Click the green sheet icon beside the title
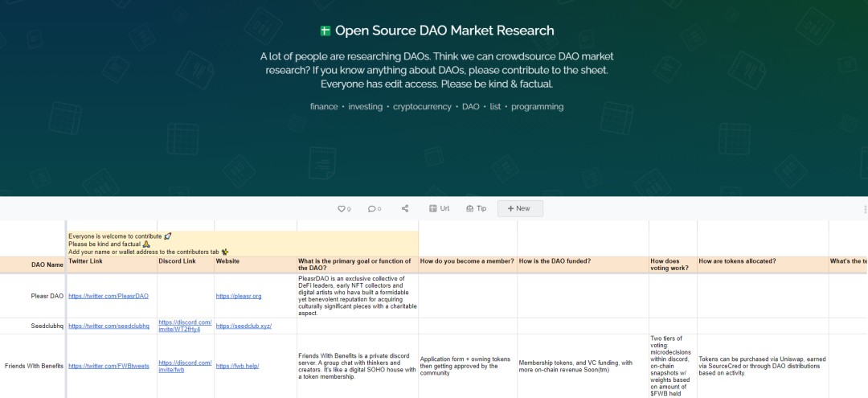 tap(325, 31)
